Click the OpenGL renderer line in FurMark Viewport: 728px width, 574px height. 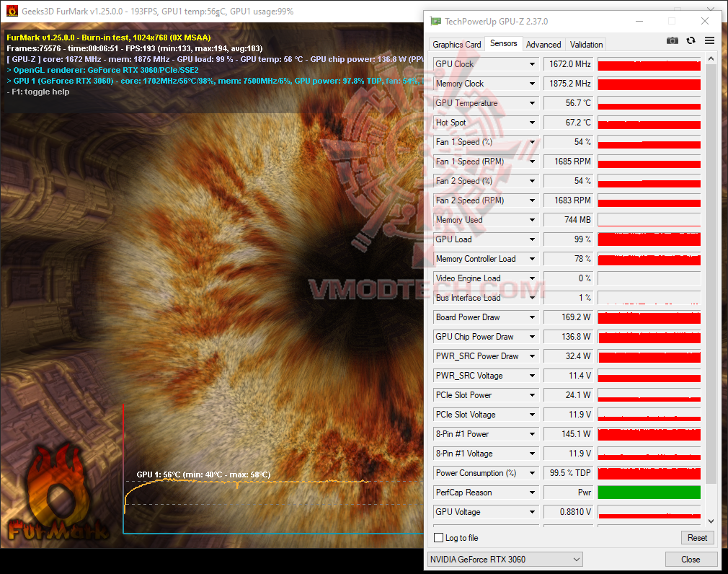pyautogui.click(x=102, y=70)
